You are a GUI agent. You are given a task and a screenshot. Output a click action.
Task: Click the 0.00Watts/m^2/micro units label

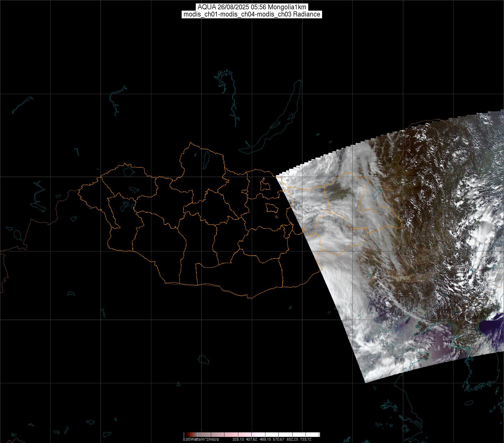tap(201, 439)
